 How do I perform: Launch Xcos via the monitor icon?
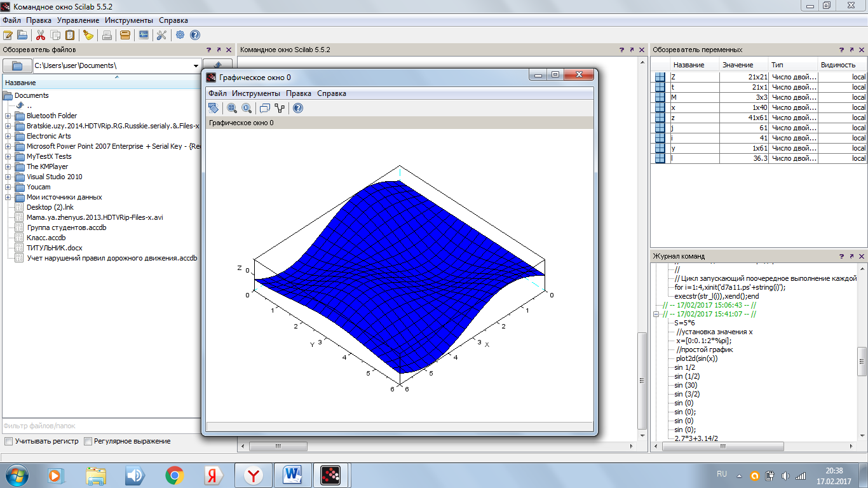click(x=144, y=35)
